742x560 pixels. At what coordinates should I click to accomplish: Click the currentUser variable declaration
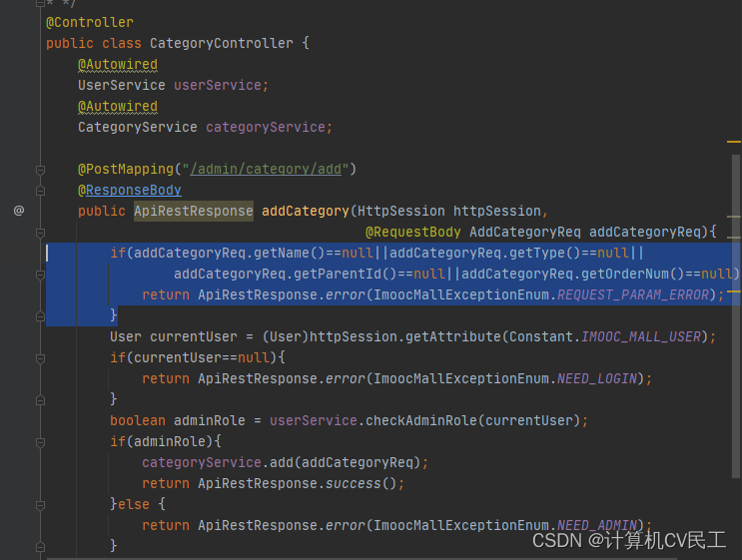click(194, 336)
